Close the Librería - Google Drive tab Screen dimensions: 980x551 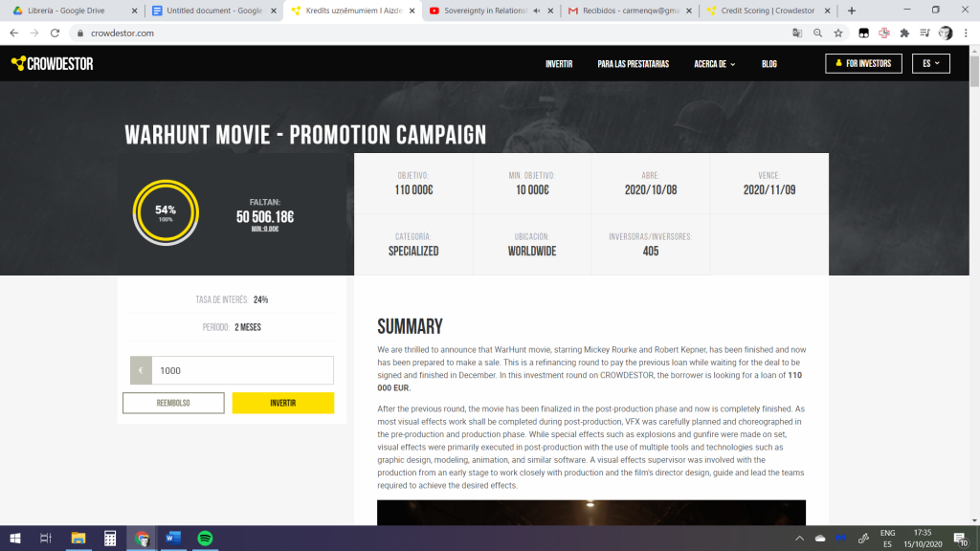[134, 11]
